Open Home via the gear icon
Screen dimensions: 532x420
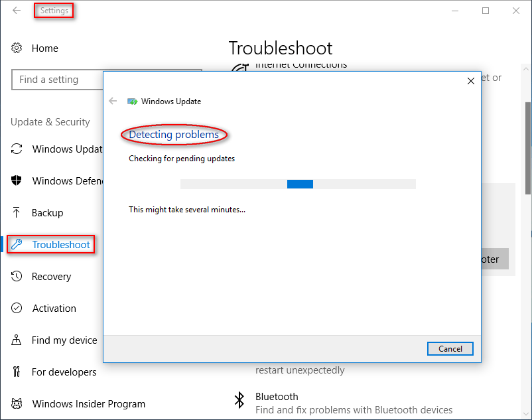[x=17, y=48]
